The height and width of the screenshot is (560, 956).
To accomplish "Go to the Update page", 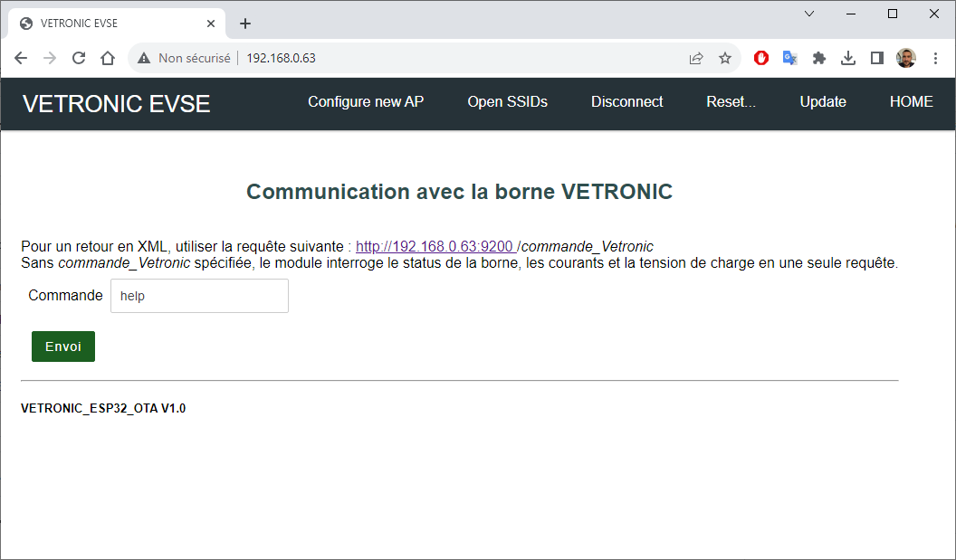I will pyautogui.click(x=823, y=101).
